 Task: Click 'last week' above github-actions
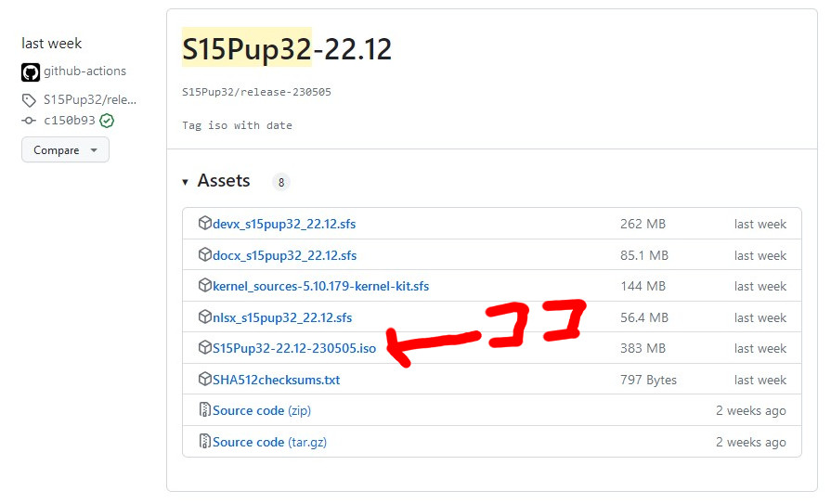click(x=51, y=44)
